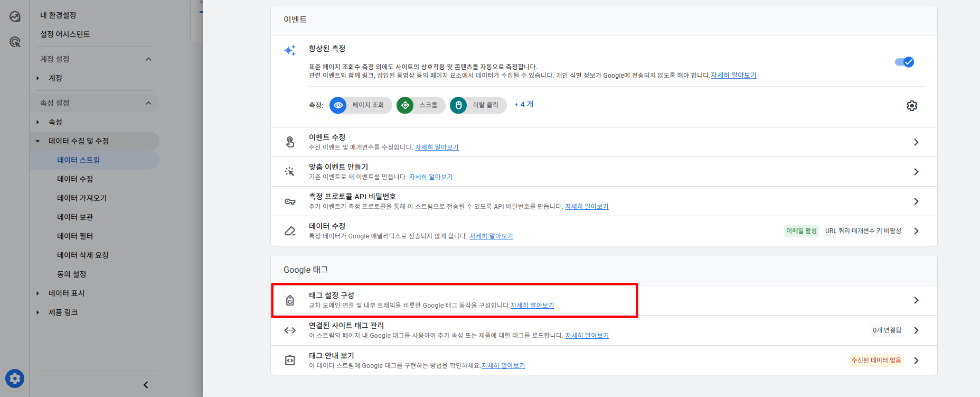980x397 pixels.
Task: Open the Advertising icon in left rail
Action: click(15, 42)
